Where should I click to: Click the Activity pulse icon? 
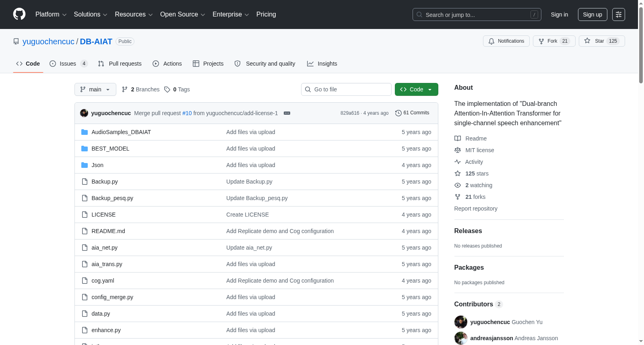coord(458,162)
